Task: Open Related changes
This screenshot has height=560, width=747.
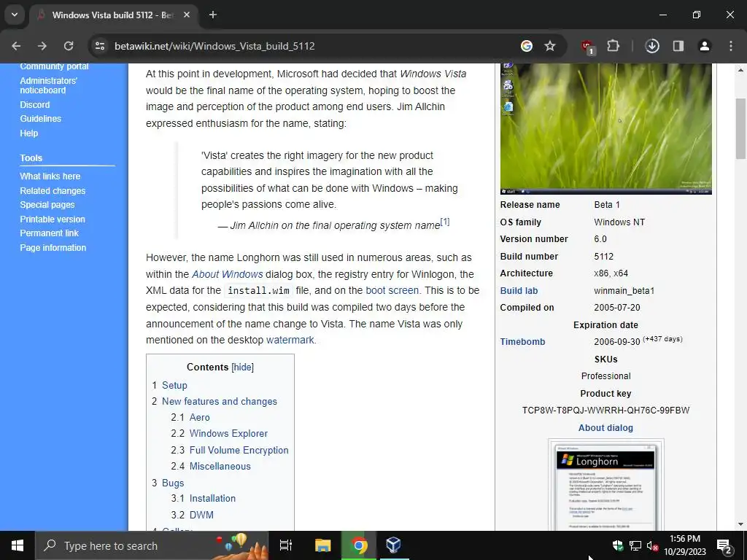Action: [x=53, y=190]
